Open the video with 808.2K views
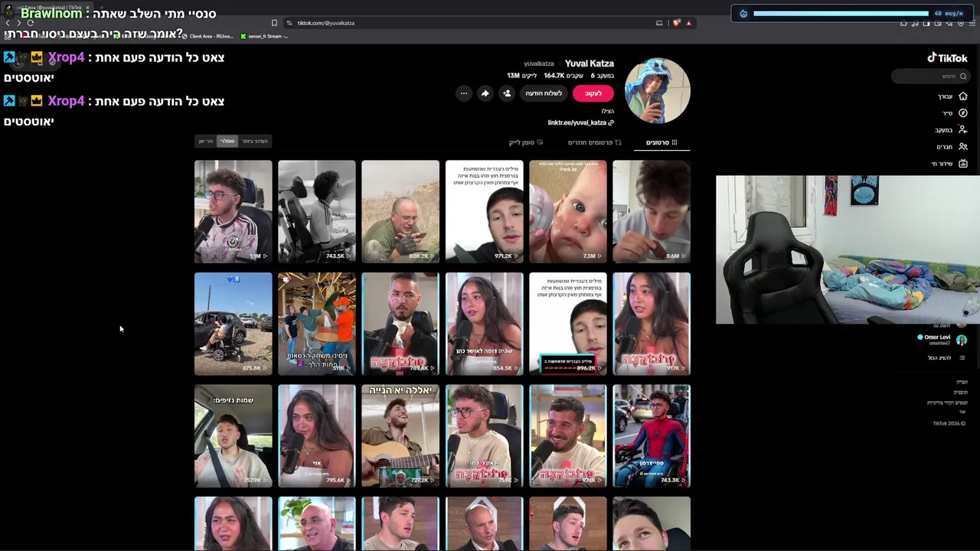980x551 pixels. coord(400,211)
